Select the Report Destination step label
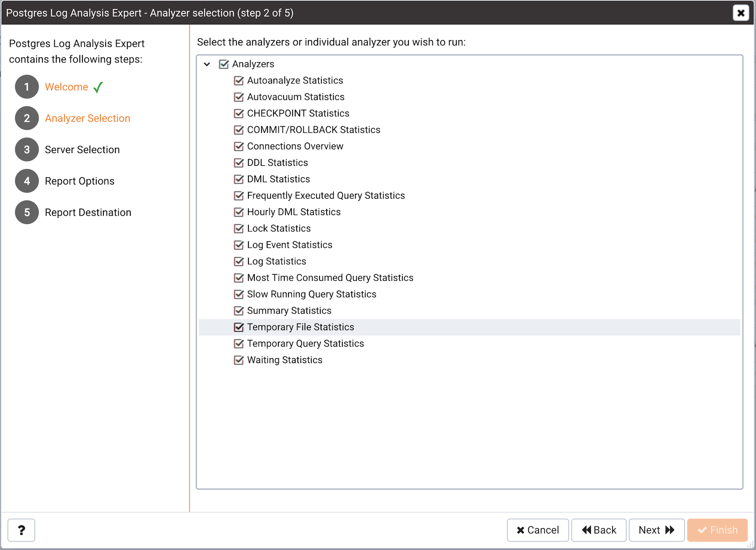756x550 pixels. pyautogui.click(x=88, y=213)
